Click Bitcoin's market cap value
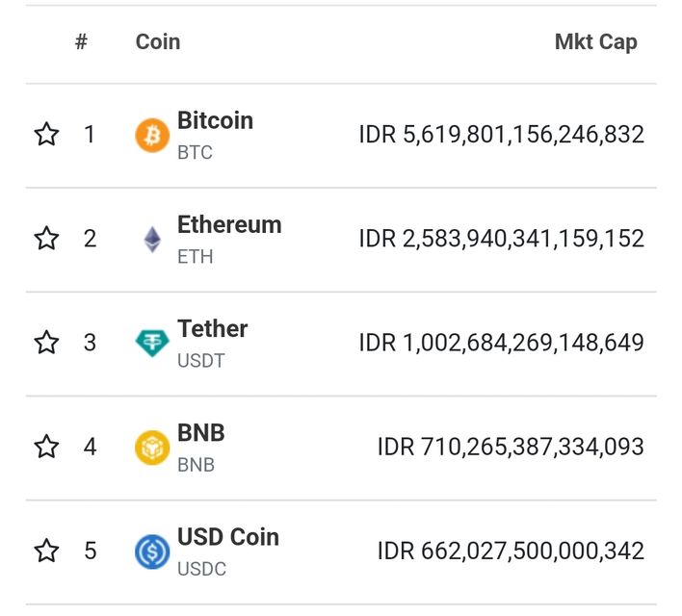This screenshot has height=616, width=682. (501, 135)
